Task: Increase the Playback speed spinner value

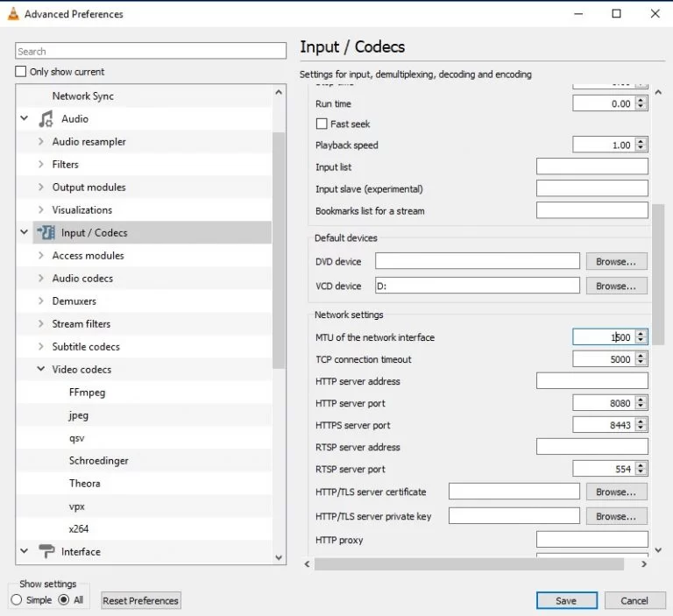Action: tap(641, 141)
